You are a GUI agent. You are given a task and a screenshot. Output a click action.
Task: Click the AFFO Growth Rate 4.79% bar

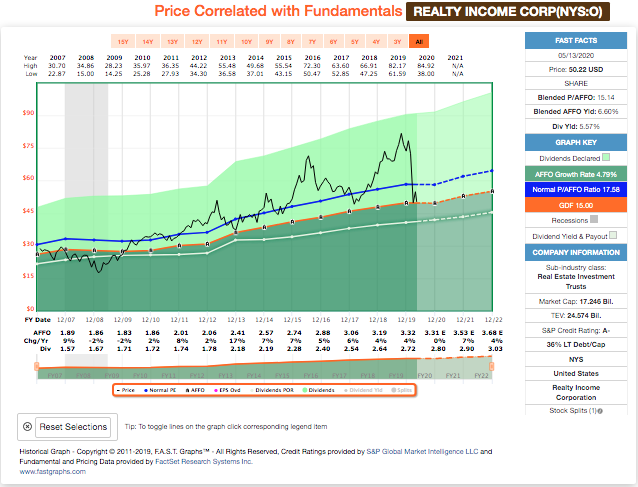click(576, 174)
